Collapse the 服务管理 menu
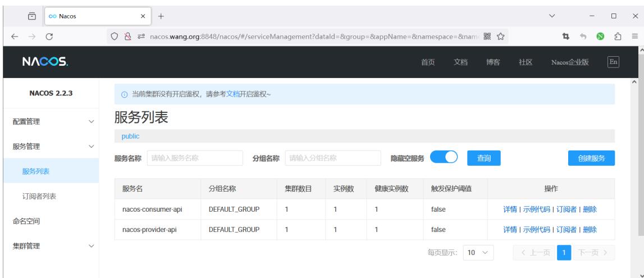 51,146
